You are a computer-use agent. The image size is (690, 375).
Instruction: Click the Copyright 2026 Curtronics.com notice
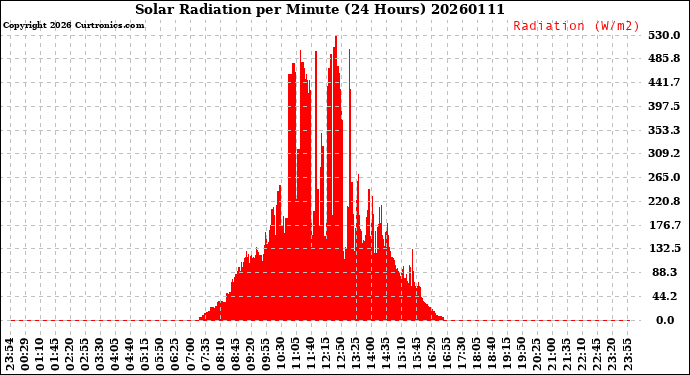(73, 26)
